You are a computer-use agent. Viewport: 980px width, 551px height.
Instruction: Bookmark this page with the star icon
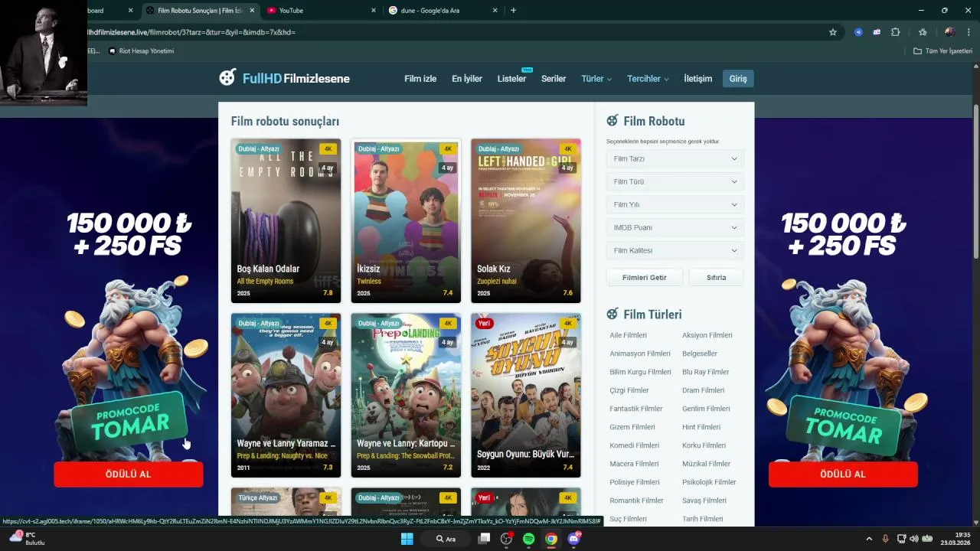[833, 32]
